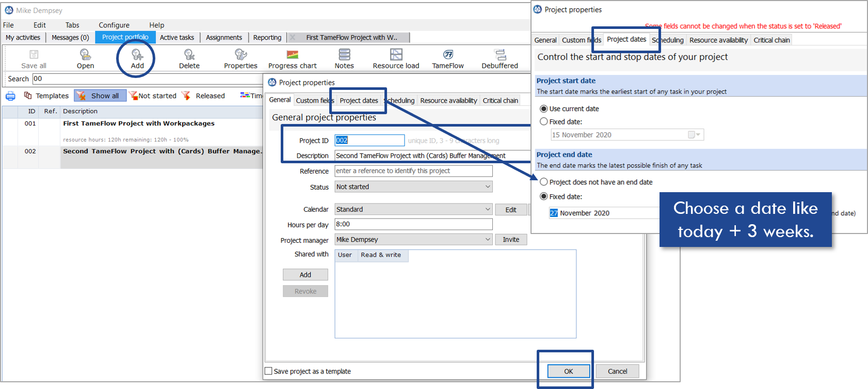Switch to Reporting tab
This screenshot has height=389, width=868.
(267, 37)
